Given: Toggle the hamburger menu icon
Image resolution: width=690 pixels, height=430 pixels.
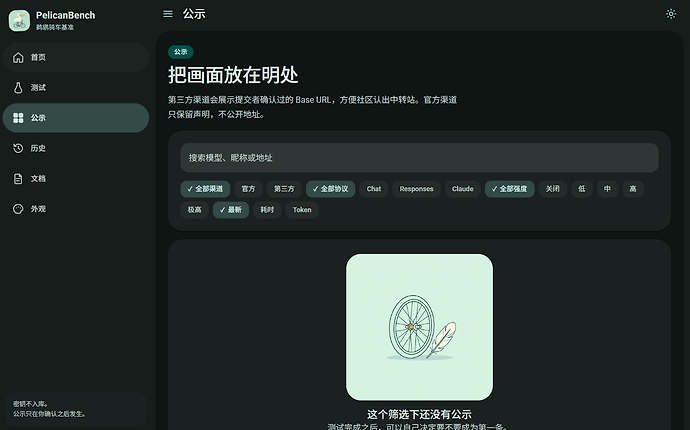Looking at the screenshot, I should (x=168, y=14).
